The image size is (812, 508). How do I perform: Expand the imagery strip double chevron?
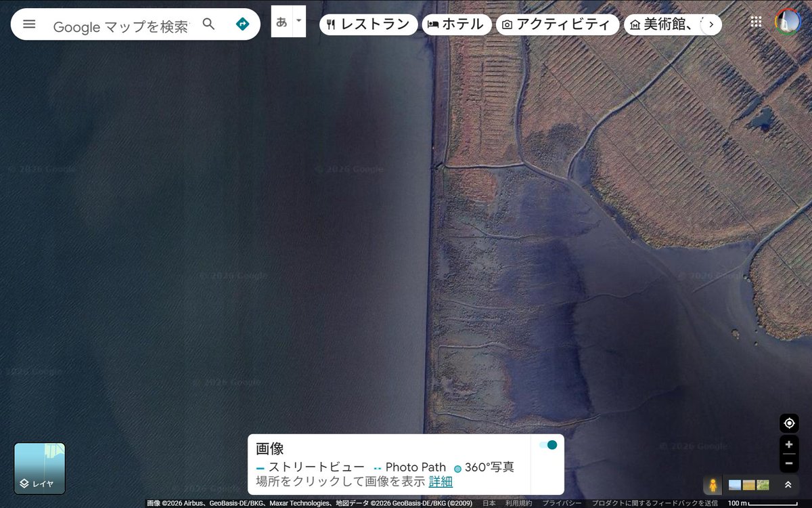(788, 485)
